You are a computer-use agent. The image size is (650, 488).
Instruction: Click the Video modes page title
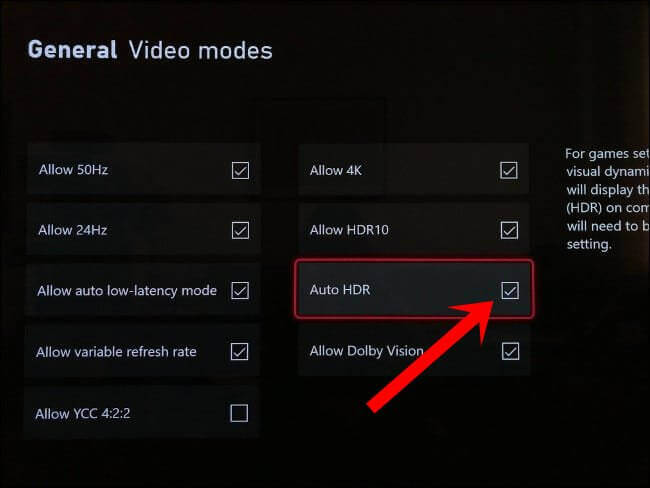pyautogui.click(x=201, y=51)
